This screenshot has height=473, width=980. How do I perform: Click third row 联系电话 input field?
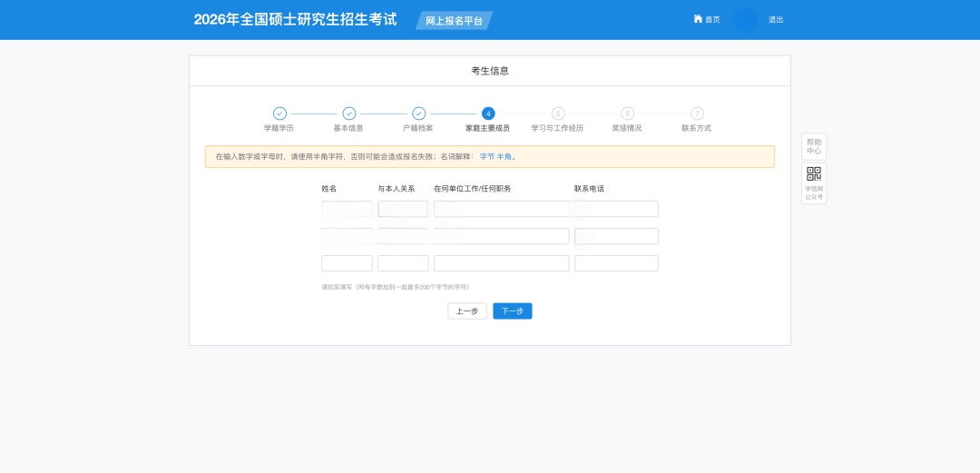point(616,263)
